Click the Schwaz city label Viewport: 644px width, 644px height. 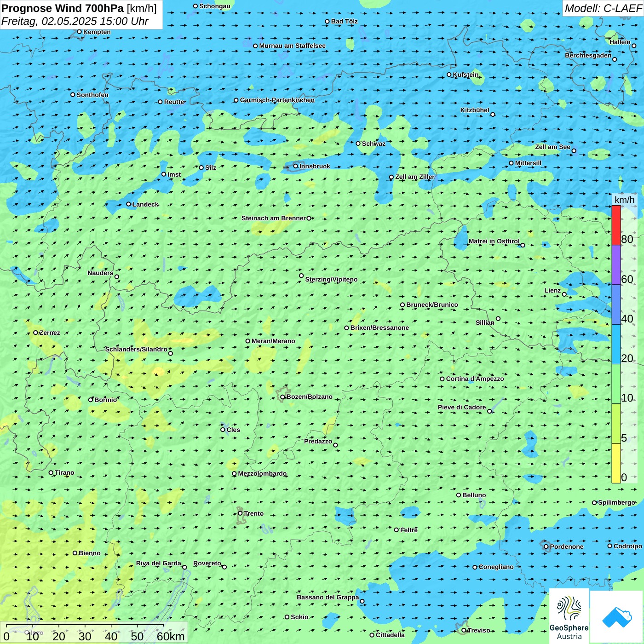(x=374, y=144)
